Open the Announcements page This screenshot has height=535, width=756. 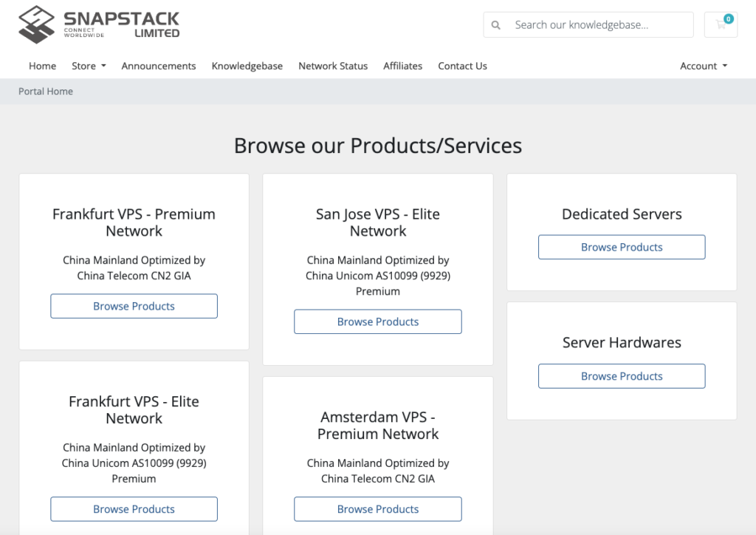pos(159,66)
